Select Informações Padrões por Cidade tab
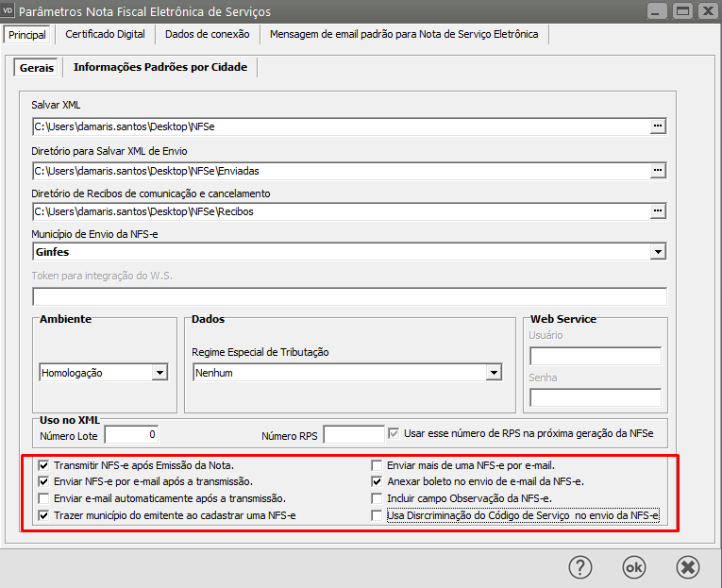 pyautogui.click(x=160, y=68)
